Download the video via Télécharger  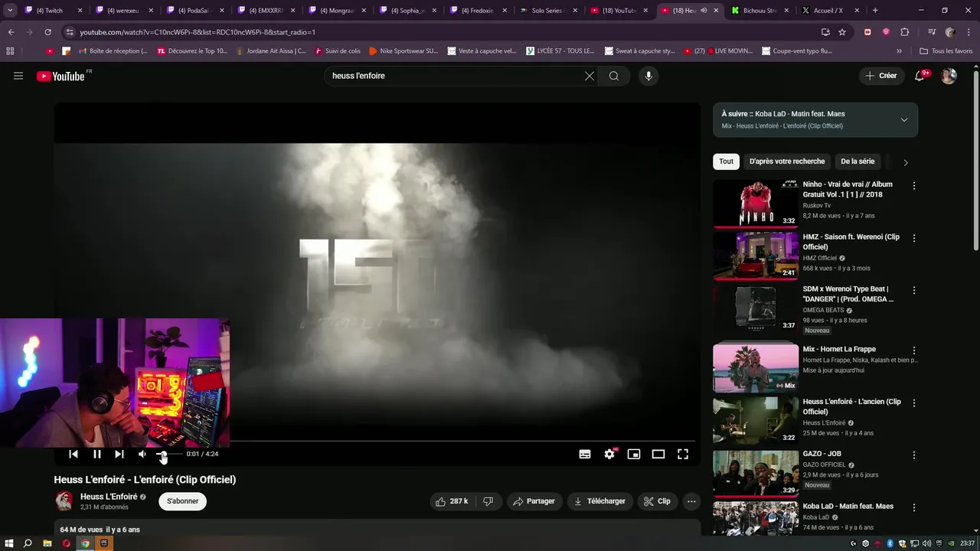click(600, 501)
